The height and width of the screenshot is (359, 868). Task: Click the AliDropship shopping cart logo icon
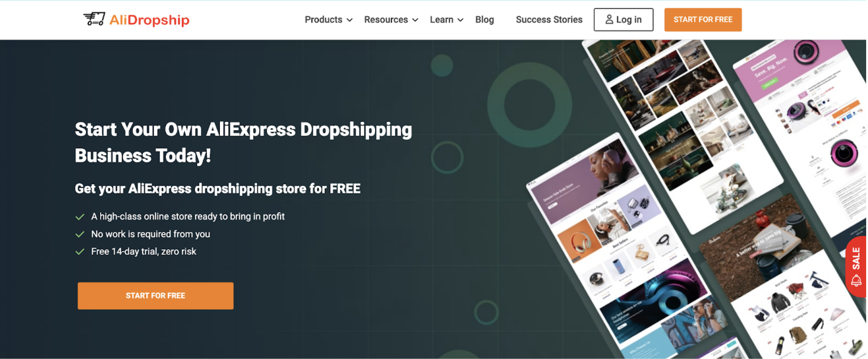[x=94, y=19]
